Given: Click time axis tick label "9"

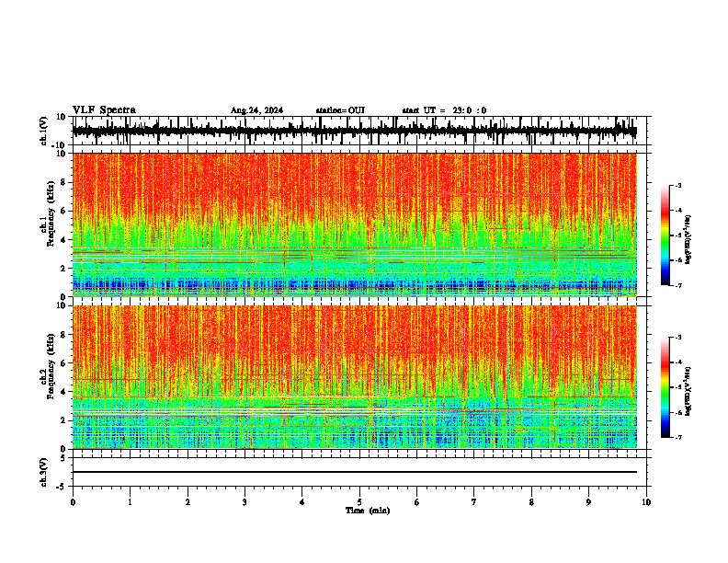Looking at the screenshot, I should [x=588, y=502].
